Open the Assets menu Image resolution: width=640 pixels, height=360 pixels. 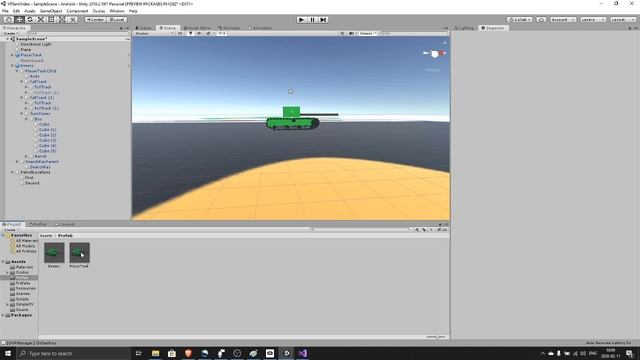30,11
